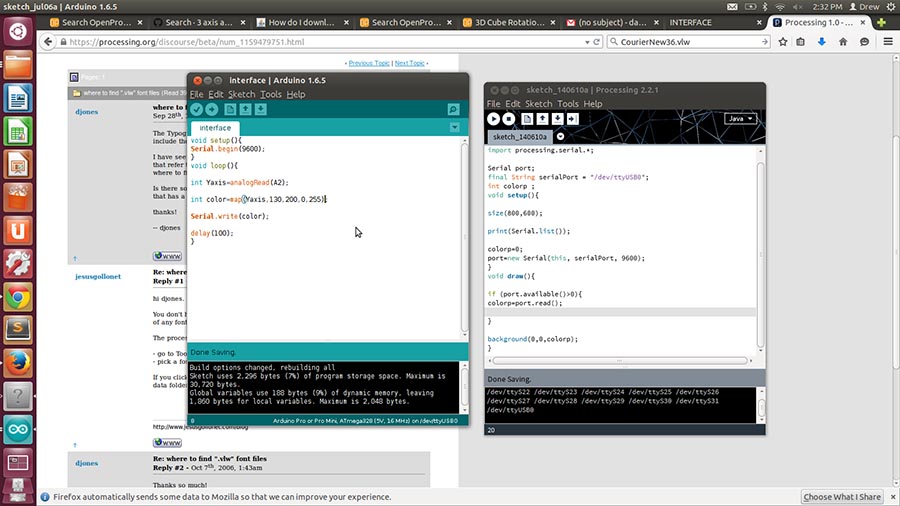Launch Files manager from launcher

tap(18, 64)
